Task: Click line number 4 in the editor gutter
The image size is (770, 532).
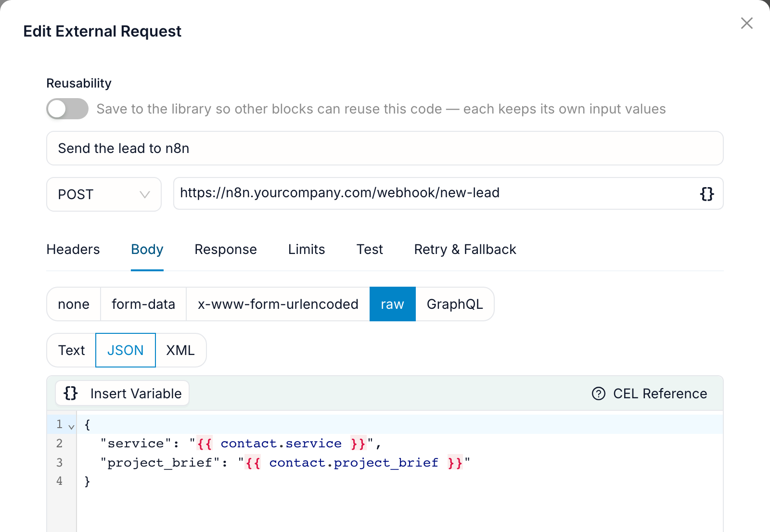Action: tap(59, 481)
